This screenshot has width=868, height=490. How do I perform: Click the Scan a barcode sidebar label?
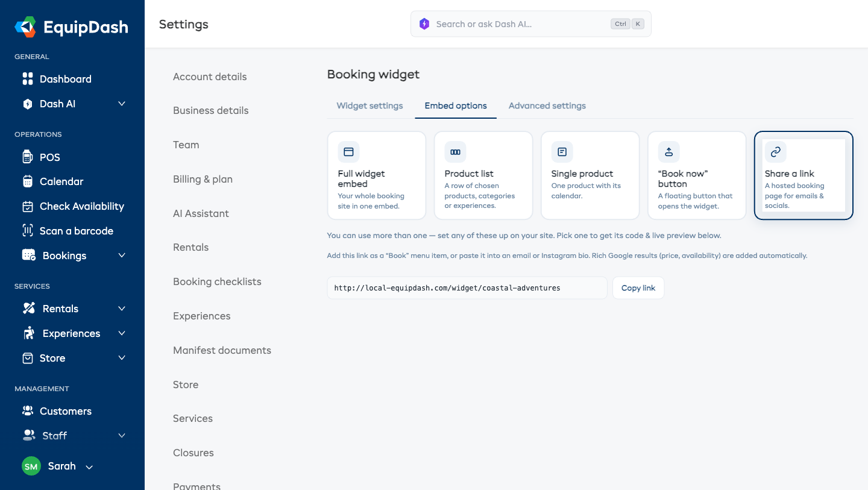click(77, 231)
